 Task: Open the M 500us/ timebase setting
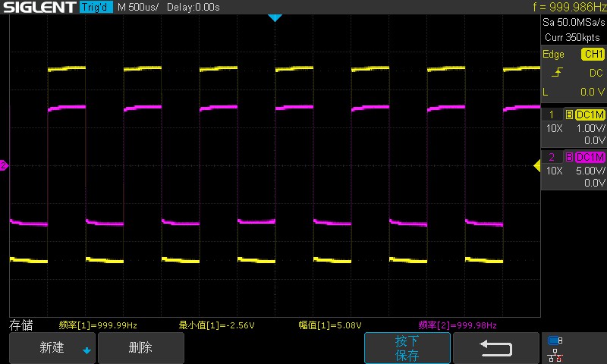point(138,7)
